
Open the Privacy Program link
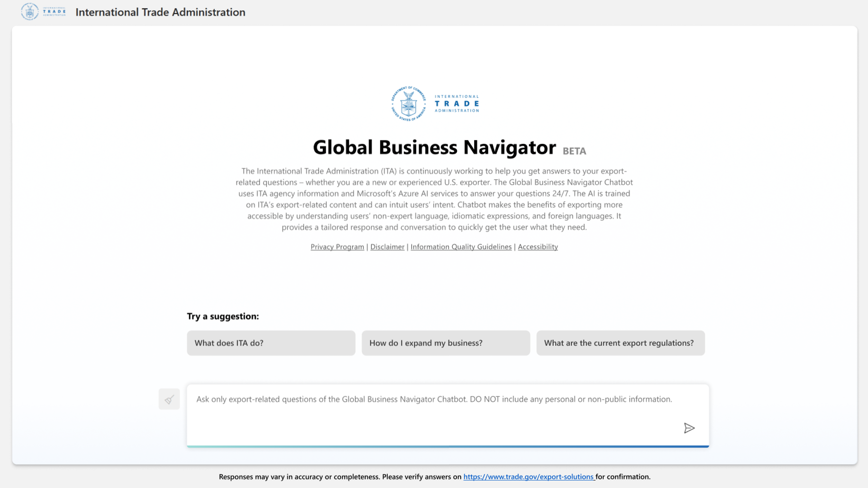[x=337, y=247]
